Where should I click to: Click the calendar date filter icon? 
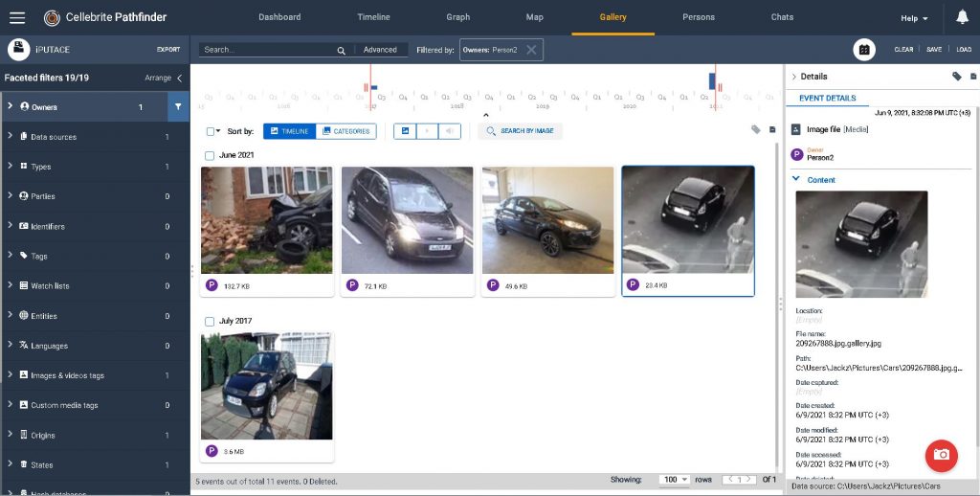tap(863, 50)
